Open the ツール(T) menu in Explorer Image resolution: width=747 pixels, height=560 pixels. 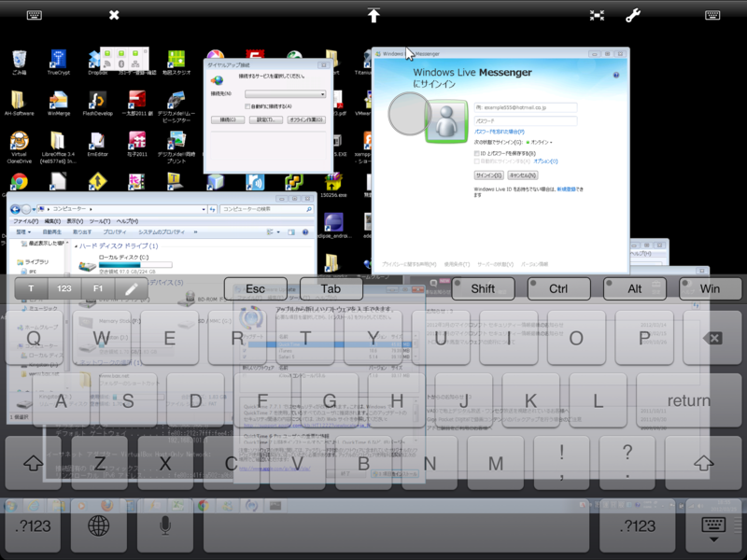pyautogui.click(x=100, y=221)
